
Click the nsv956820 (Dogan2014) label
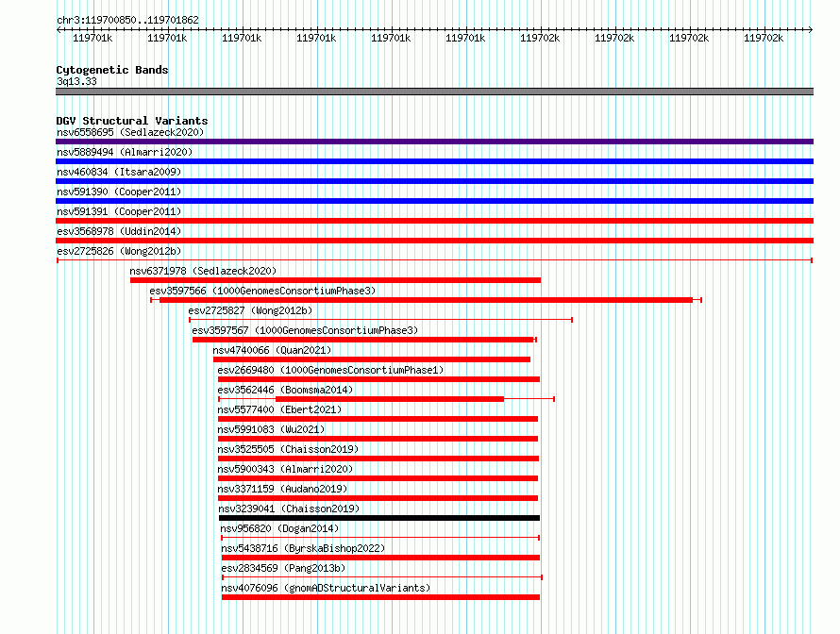coord(279,528)
